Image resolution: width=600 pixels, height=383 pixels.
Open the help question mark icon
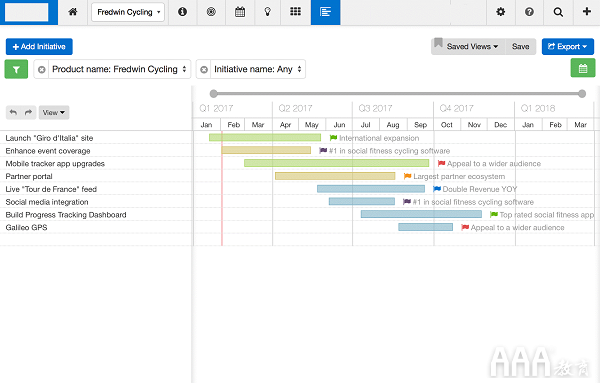tap(529, 12)
